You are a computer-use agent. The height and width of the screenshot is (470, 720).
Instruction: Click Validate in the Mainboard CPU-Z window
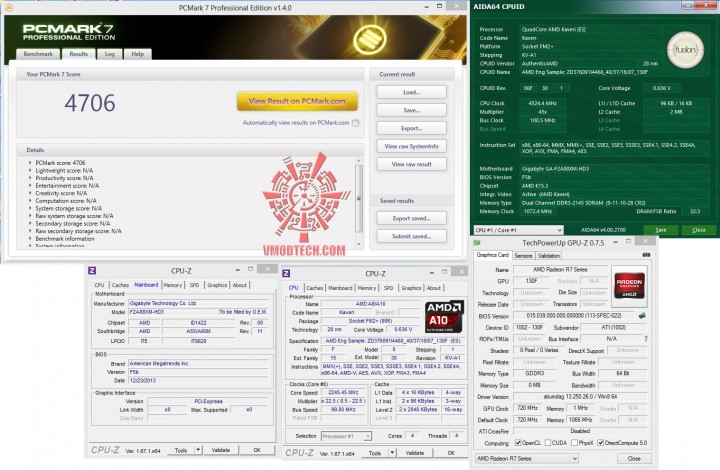click(x=221, y=450)
